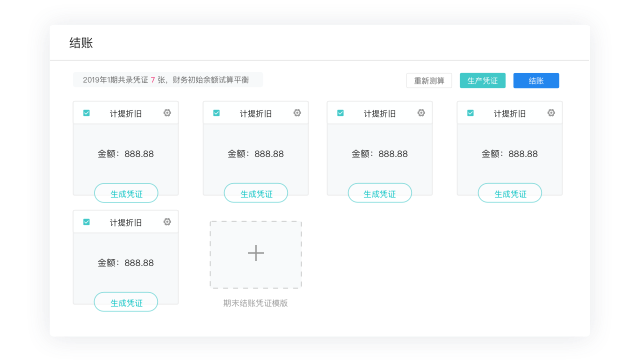Uncheck the first top-row 计提折旧 card checkbox
Viewport: 640px width, 360px height.
click(87, 113)
